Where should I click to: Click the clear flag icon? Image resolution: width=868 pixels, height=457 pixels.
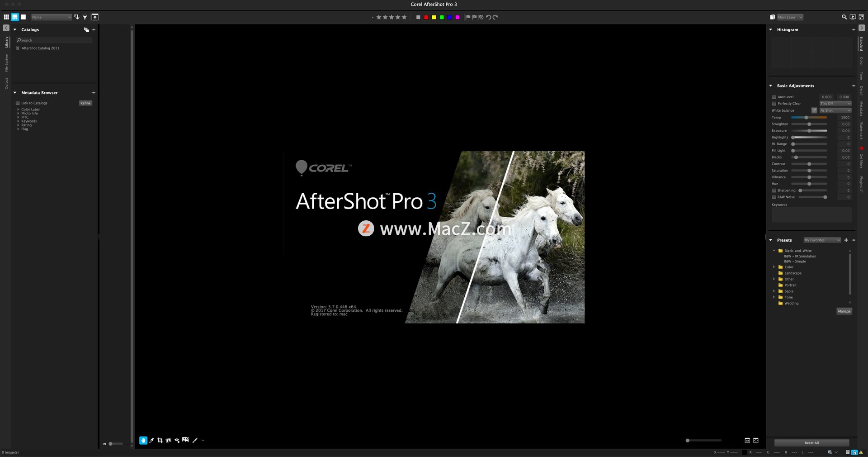tap(481, 17)
